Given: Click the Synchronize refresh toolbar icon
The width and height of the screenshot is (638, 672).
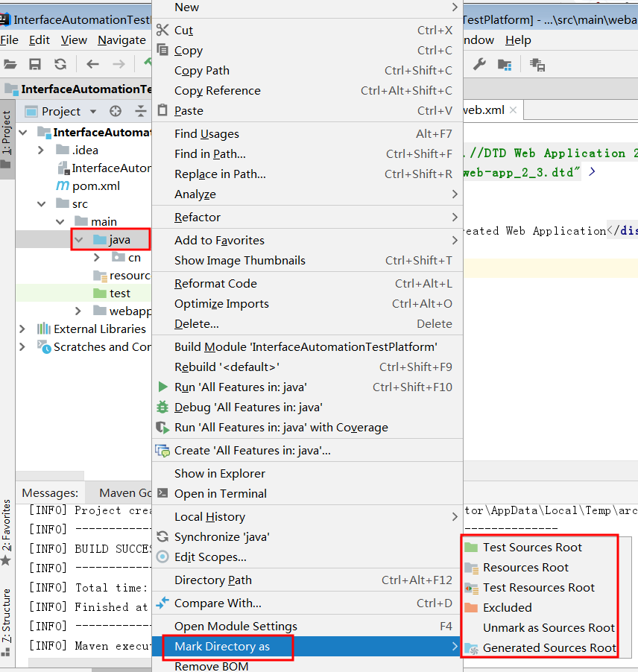Looking at the screenshot, I should pyautogui.click(x=60, y=64).
